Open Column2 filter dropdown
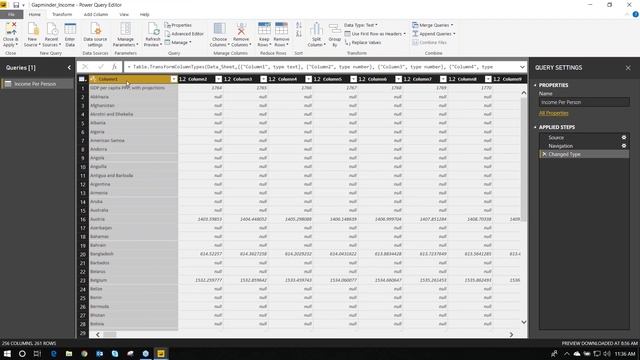640x360 pixels. pyautogui.click(x=219, y=79)
